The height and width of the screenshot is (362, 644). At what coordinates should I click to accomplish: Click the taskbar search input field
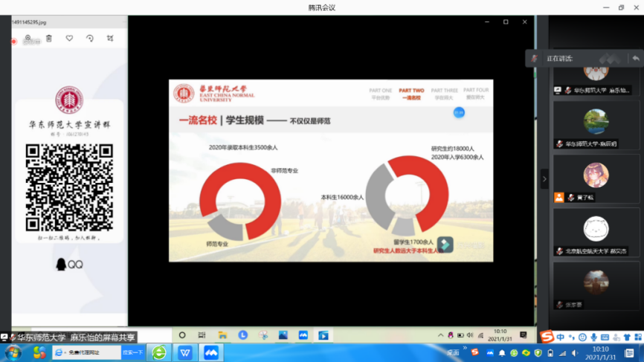click(x=87, y=352)
